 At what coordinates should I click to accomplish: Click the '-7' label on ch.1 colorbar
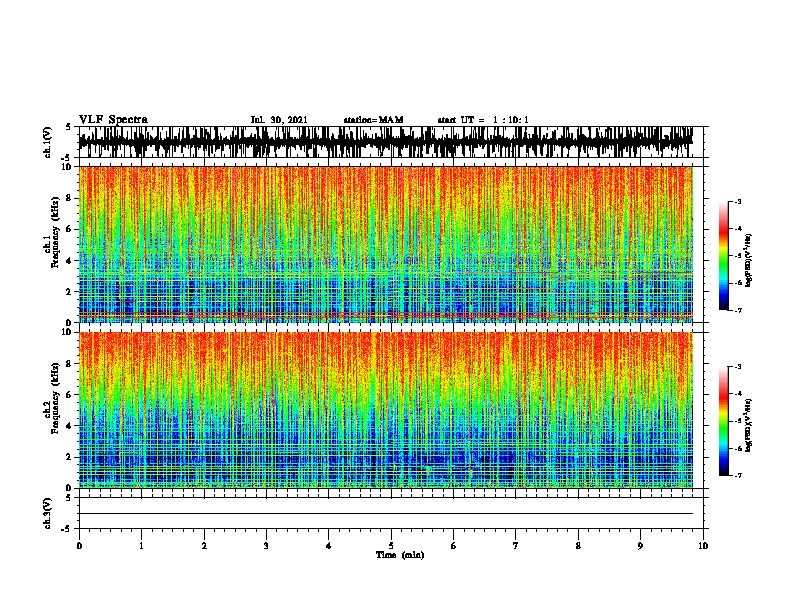tap(738, 310)
